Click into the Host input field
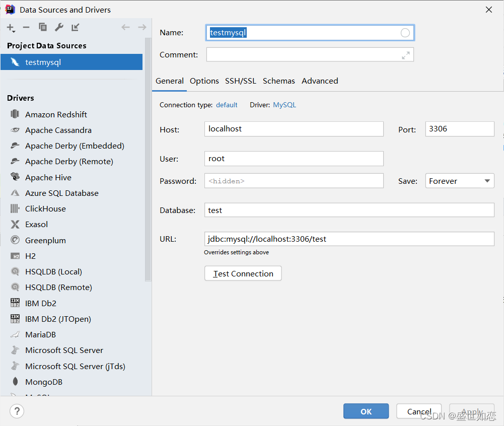Viewport: 504px width, 426px height. tap(294, 129)
